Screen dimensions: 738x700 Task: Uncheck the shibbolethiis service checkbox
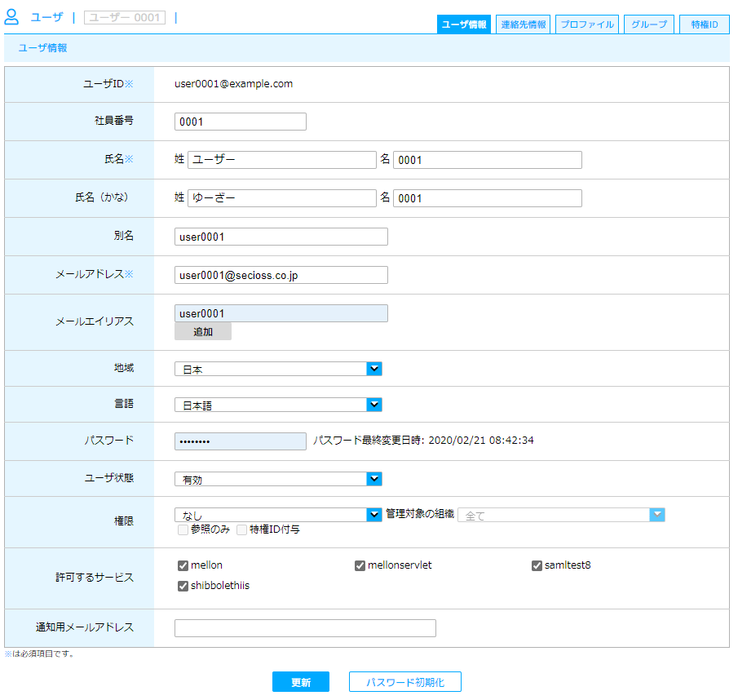[x=183, y=586]
